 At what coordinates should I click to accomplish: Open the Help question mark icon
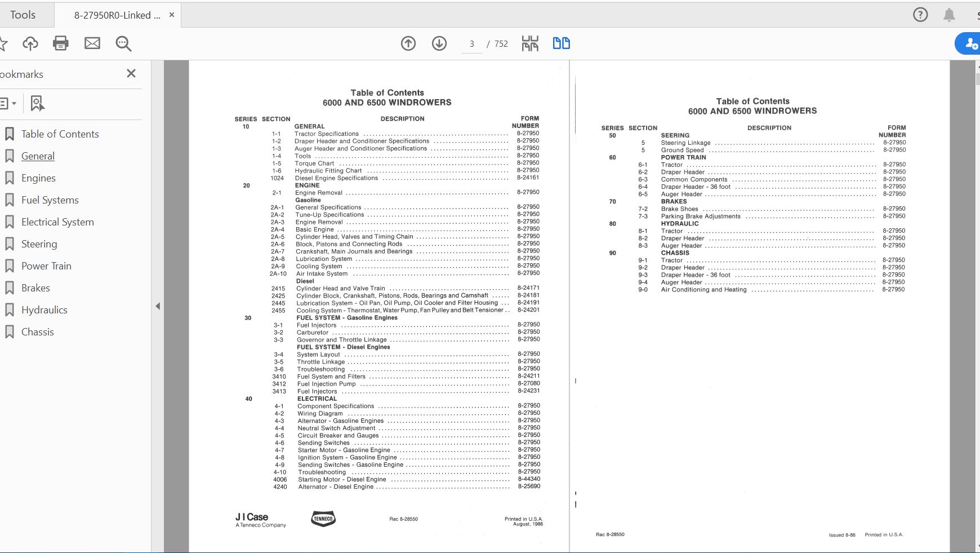(920, 15)
